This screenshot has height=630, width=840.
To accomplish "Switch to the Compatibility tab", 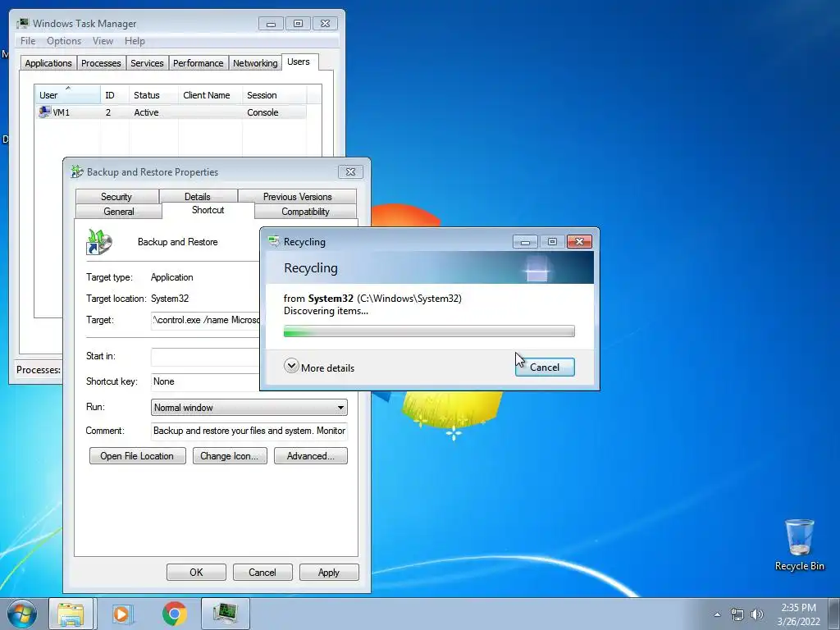I will coord(305,211).
